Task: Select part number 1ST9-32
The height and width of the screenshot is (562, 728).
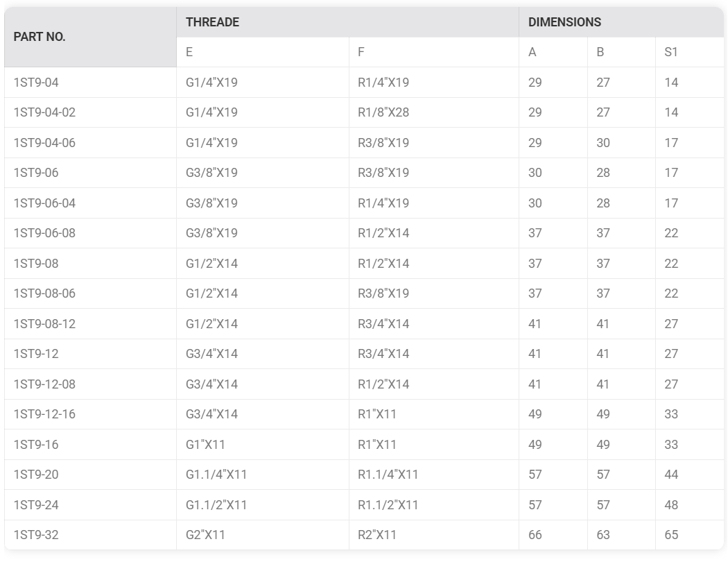Action: coord(36,535)
